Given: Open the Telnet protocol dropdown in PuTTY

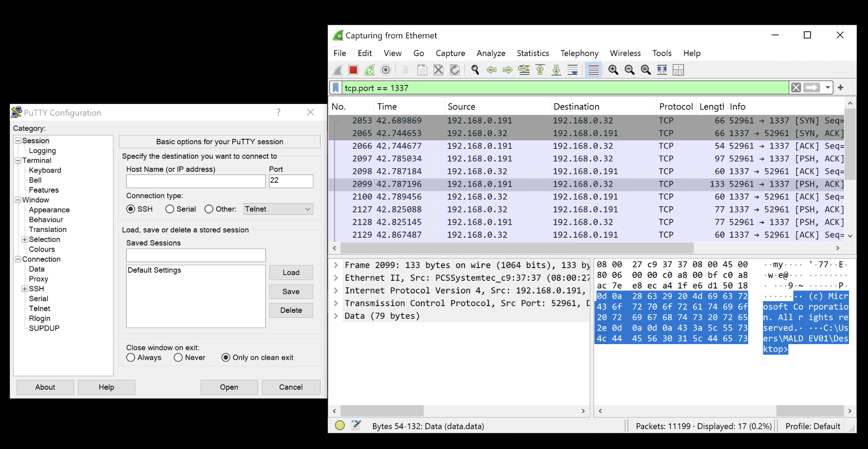Looking at the screenshot, I should [278, 209].
